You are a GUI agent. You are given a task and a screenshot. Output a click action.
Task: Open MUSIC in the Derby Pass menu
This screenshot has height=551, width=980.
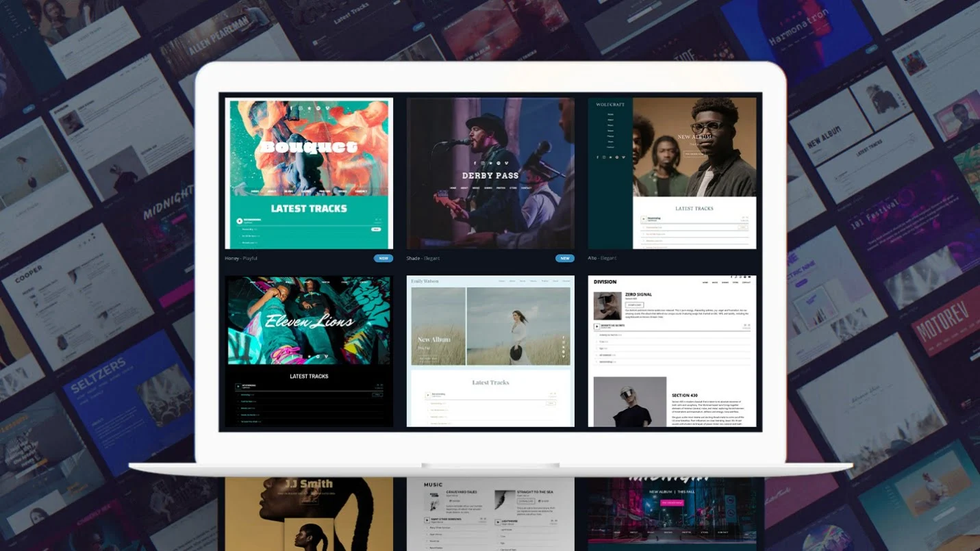476,188
